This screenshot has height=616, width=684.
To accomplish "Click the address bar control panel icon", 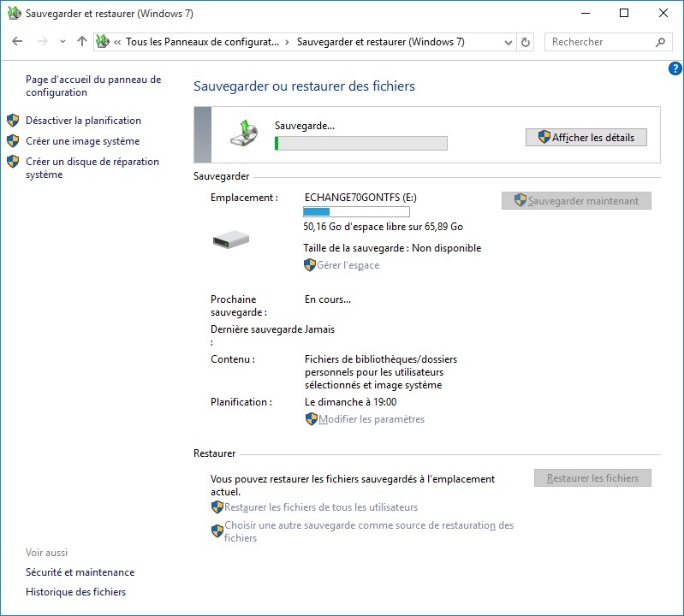I will point(103,41).
